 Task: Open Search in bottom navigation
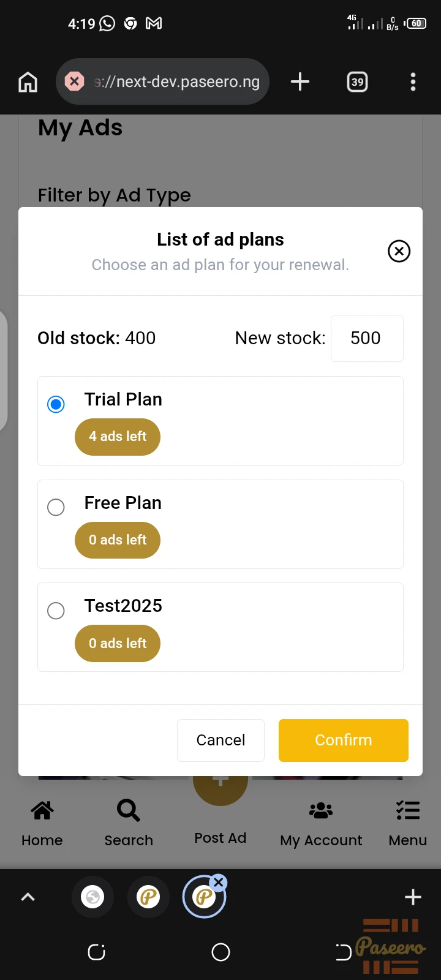click(129, 823)
